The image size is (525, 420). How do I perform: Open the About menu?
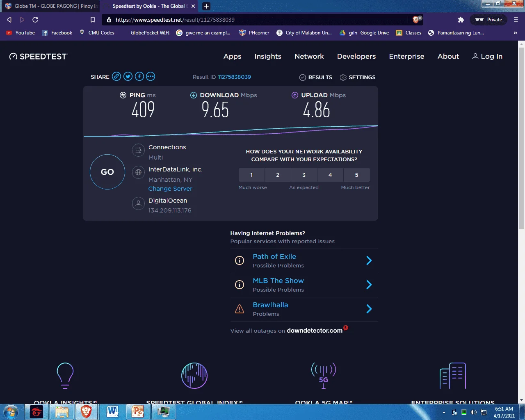point(448,57)
